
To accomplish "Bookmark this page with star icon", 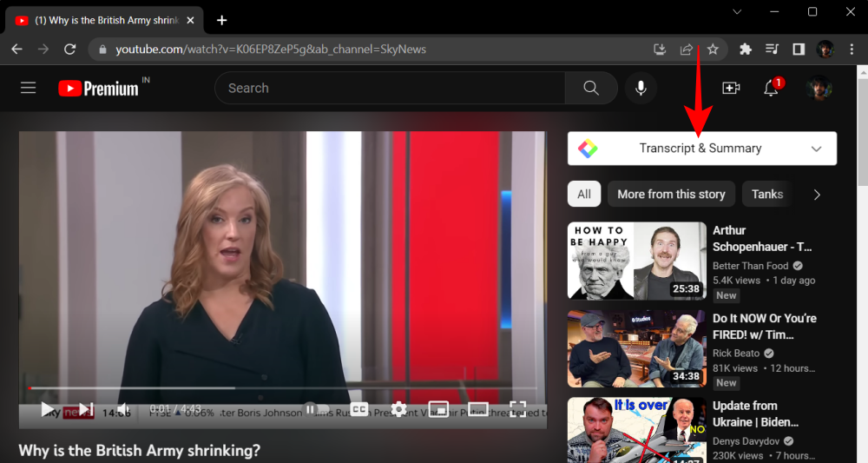I will pyautogui.click(x=713, y=50).
